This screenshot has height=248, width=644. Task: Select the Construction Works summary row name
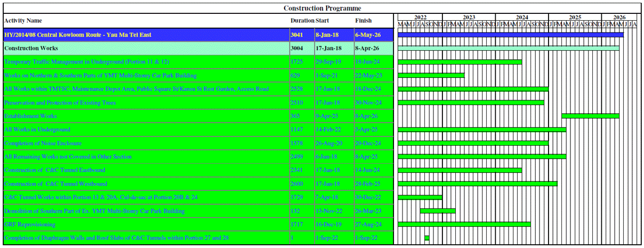pyautogui.click(x=31, y=48)
